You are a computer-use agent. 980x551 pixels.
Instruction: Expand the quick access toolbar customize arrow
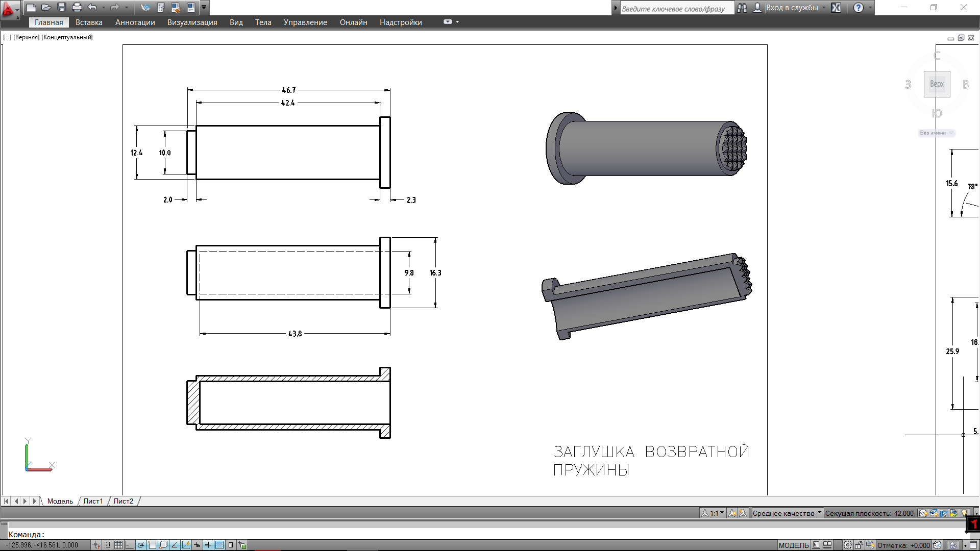[204, 7]
